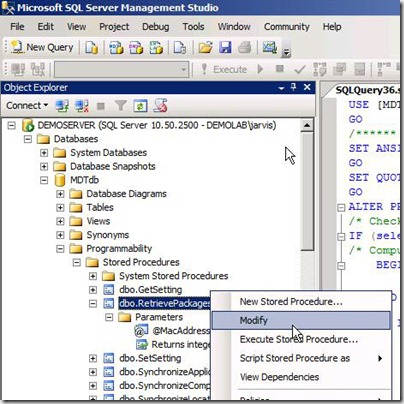The image size is (404, 404).
Task: Click the Execute query button
Action: point(224,69)
